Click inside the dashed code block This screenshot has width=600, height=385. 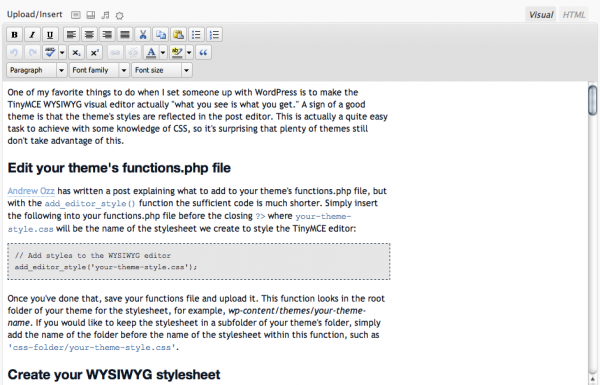199,261
